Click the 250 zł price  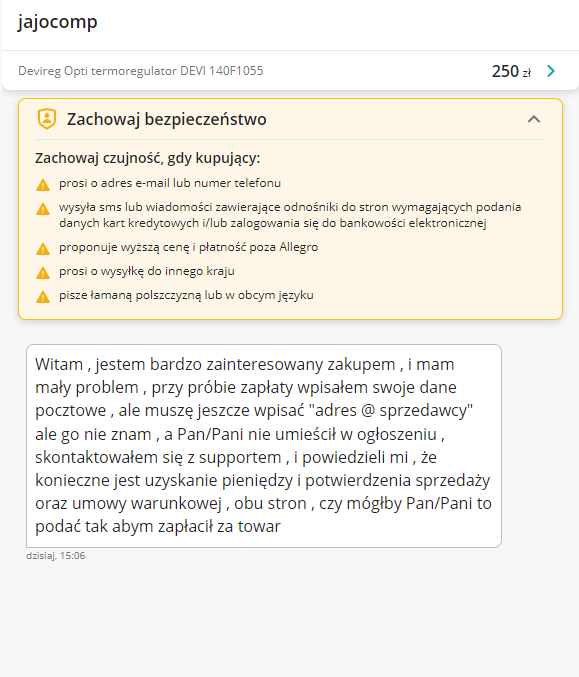(x=511, y=71)
